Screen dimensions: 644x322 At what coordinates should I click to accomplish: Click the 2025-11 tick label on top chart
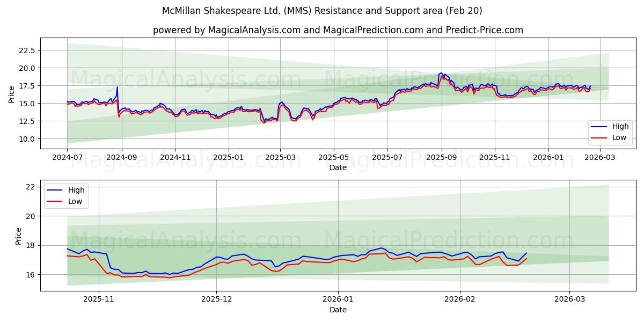pos(495,158)
